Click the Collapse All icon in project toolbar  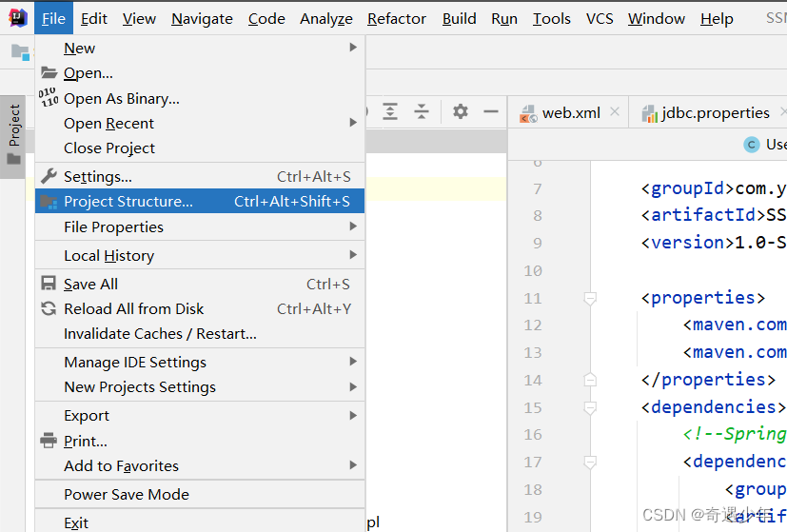click(422, 111)
